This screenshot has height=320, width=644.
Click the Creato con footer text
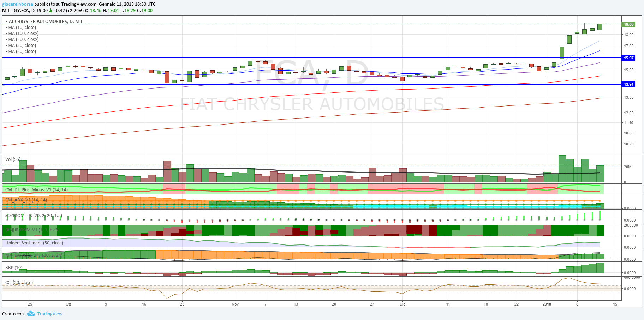[13, 314]
